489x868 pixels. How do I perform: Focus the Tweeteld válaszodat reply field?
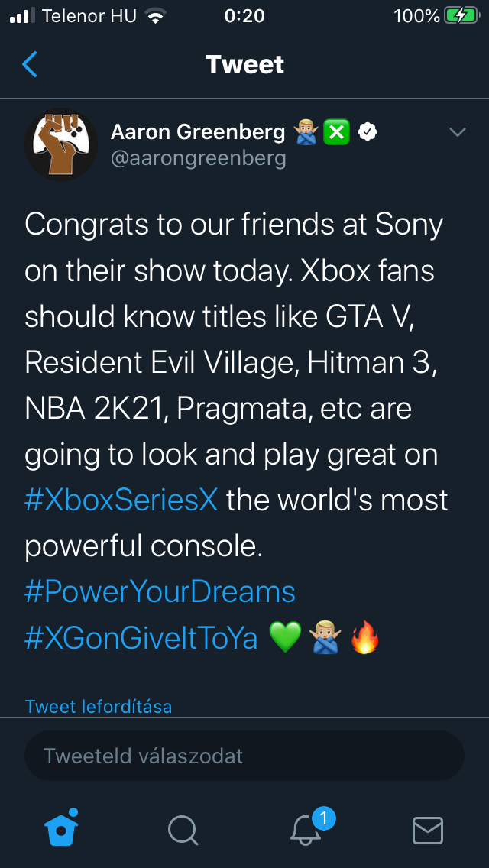244,756
